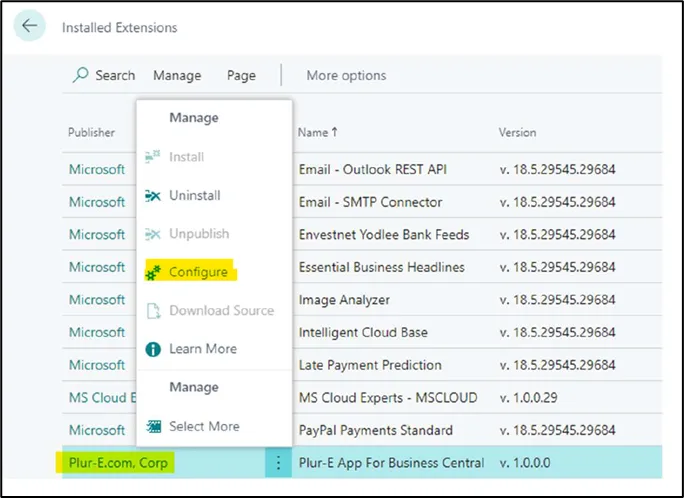Click the Search label in toolbar
684x498 pixels.
(115, 75)
